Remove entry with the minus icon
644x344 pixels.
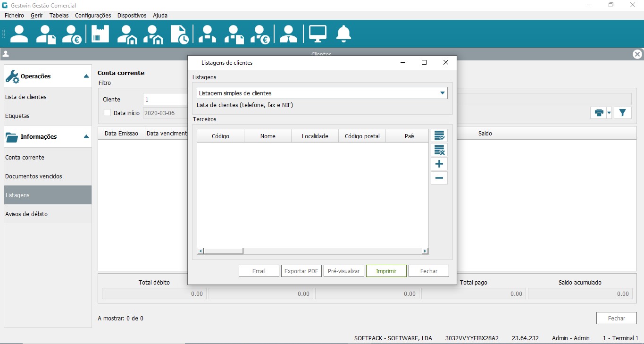439,178
